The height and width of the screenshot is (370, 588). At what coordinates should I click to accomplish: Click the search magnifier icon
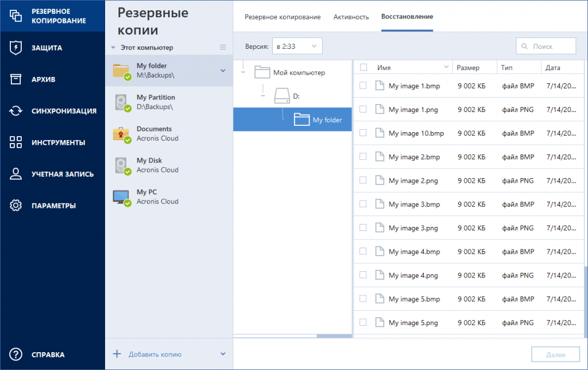(524, 45)
